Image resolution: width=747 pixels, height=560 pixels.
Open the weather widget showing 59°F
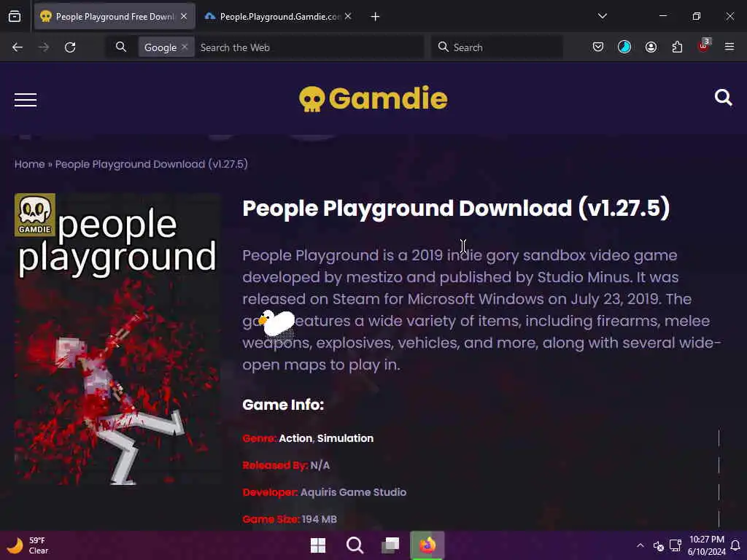[28, 545]
